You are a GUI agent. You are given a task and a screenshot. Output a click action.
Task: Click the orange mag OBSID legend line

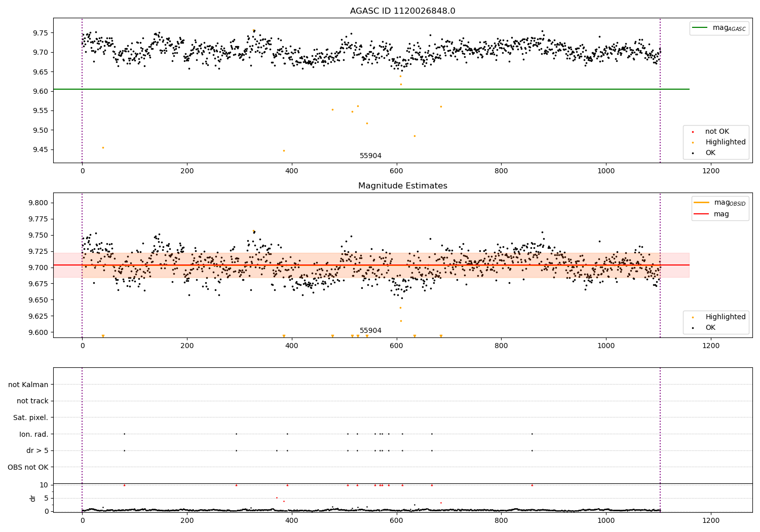click(702, 203)
